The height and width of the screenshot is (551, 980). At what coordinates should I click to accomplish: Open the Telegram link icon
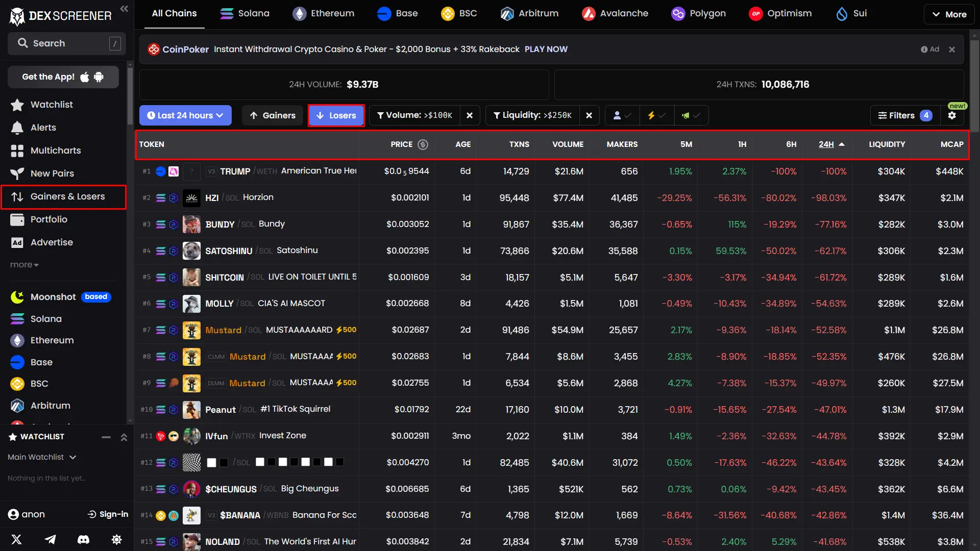tap(50, 539)
